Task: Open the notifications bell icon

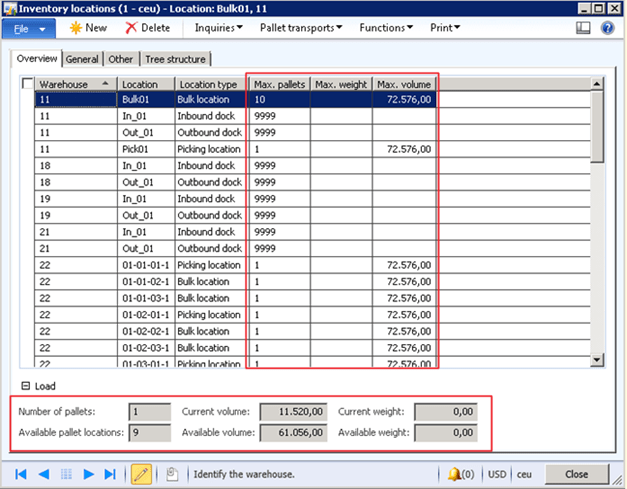Action: [453, 473]
